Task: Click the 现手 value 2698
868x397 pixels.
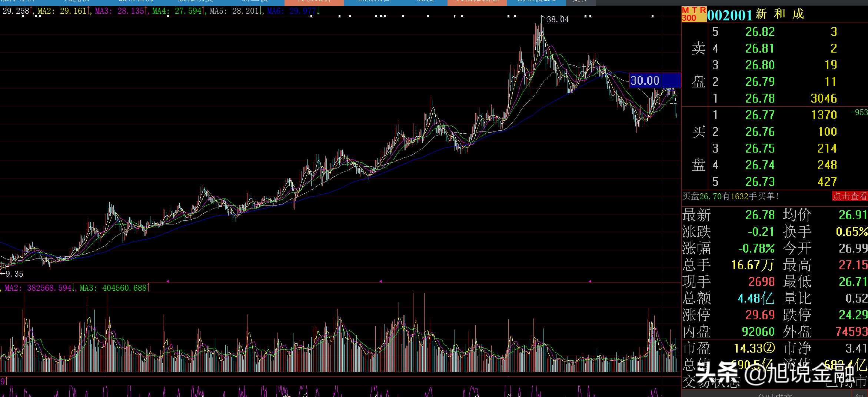Action: click(761, 282)
